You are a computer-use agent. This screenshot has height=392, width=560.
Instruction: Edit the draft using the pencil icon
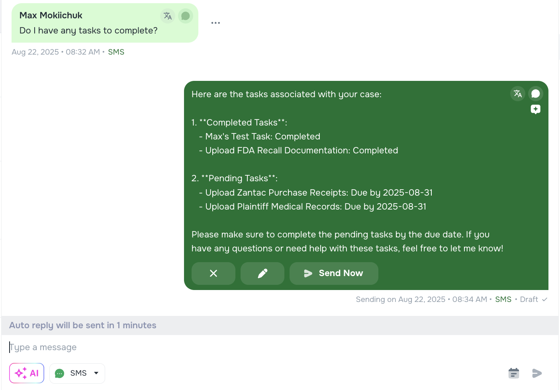click(x=262, y=273)
